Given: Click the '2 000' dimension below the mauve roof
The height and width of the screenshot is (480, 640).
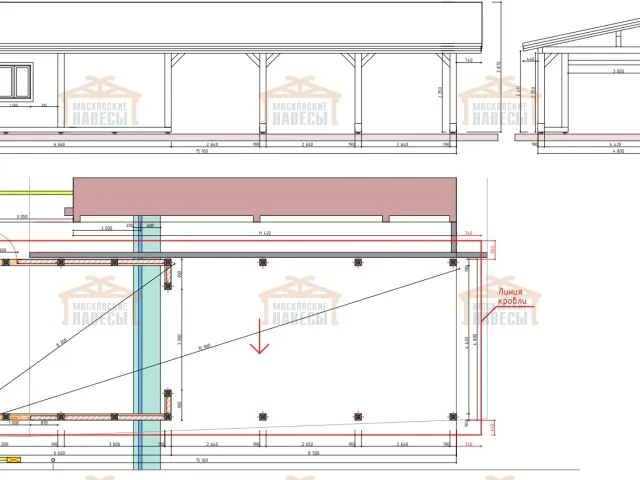Looking at the screenshot, I should 106,228.
